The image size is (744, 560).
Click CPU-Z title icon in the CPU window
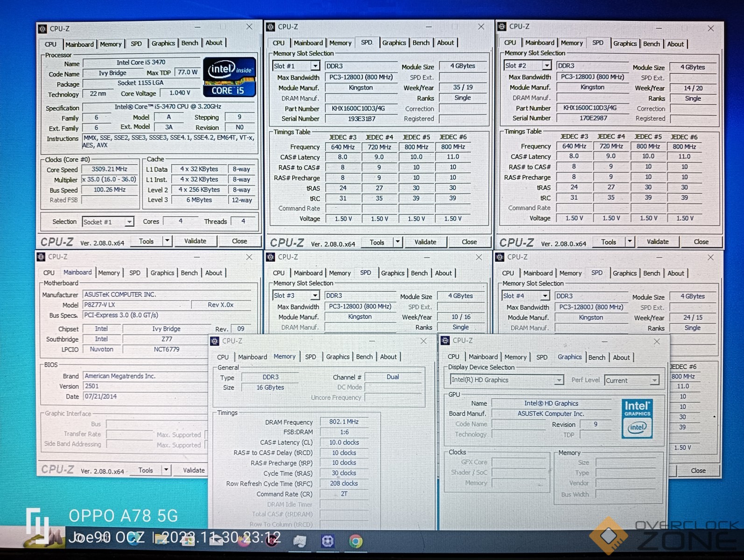tap(42, 28)
